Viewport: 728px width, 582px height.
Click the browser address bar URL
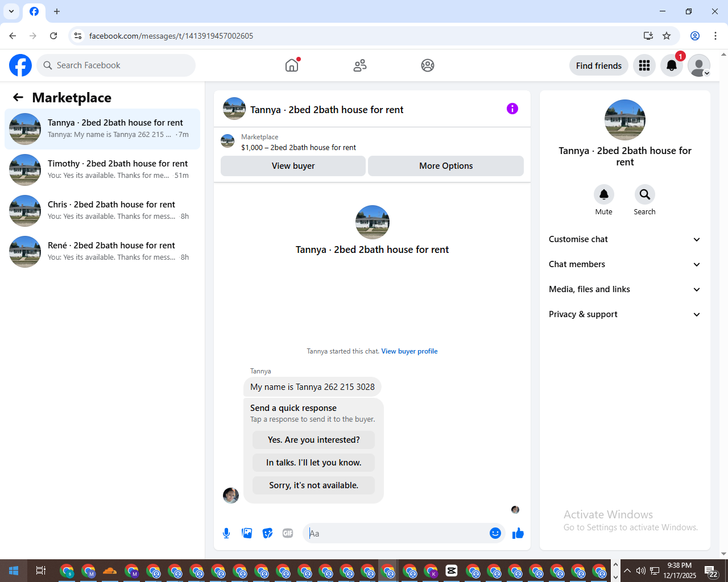(171, 36)
